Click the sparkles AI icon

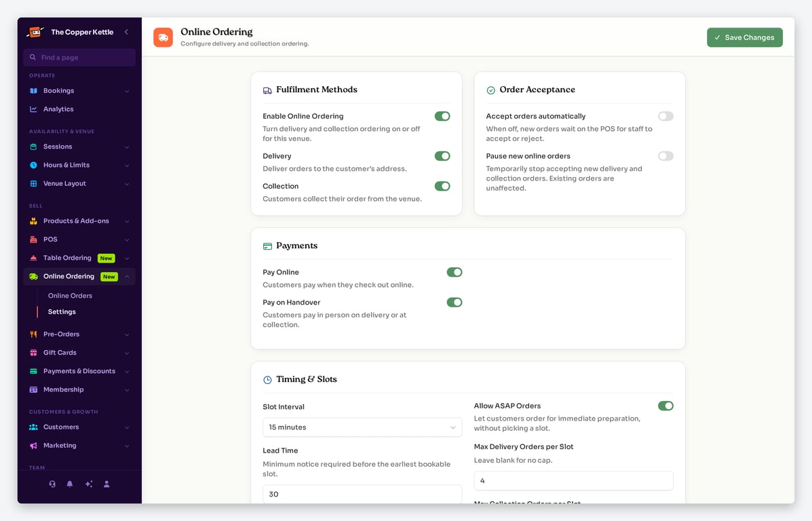89,484
